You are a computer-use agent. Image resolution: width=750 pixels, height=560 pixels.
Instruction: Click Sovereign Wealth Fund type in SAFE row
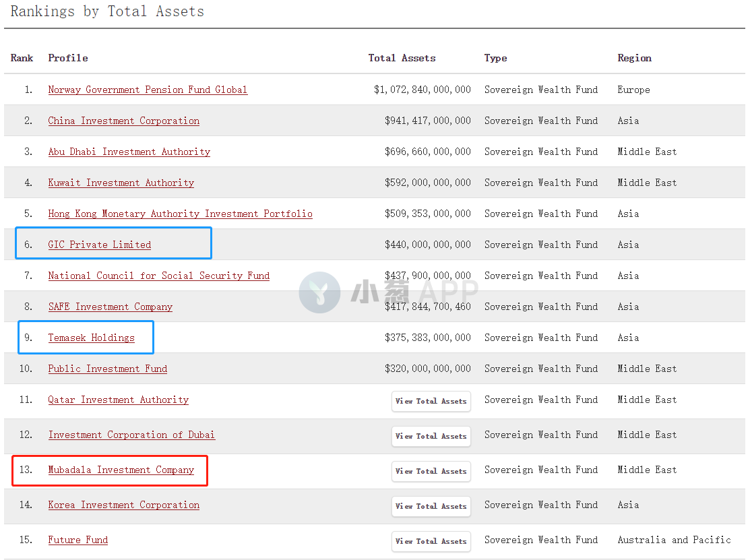click(x=541, y=307)
